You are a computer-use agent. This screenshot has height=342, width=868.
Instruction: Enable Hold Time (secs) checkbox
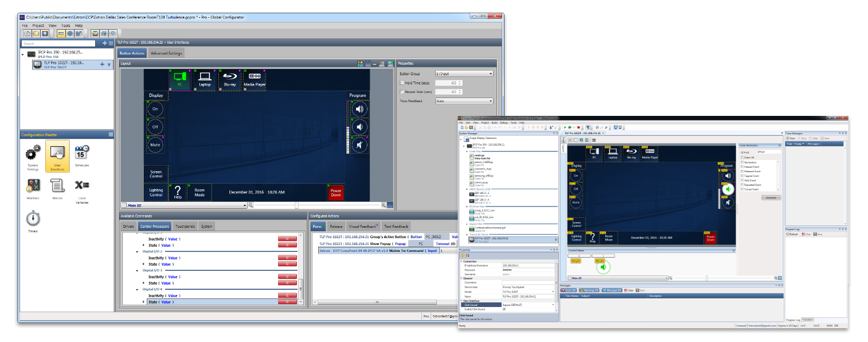click(x=402, y=83)
